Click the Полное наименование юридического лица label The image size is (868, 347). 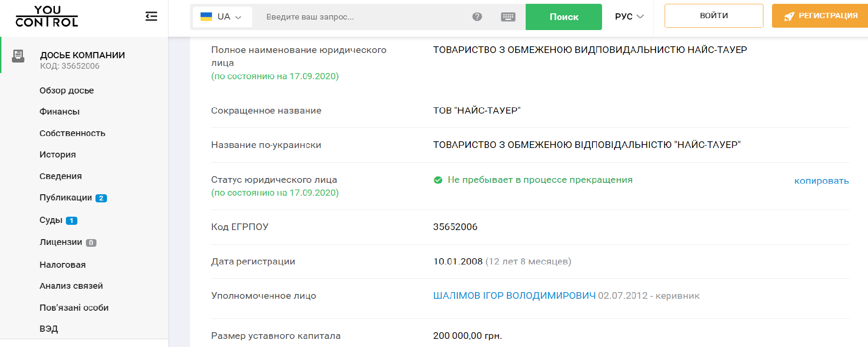coord(299,56)
